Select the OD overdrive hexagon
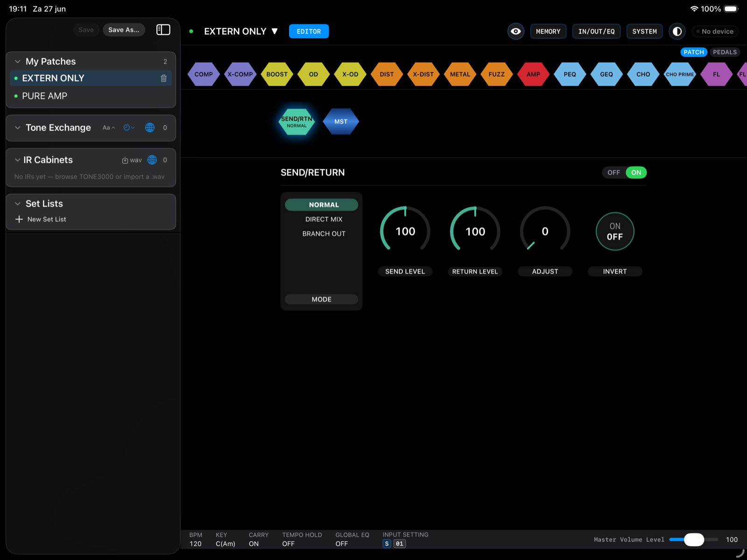 tap(313, 74)
